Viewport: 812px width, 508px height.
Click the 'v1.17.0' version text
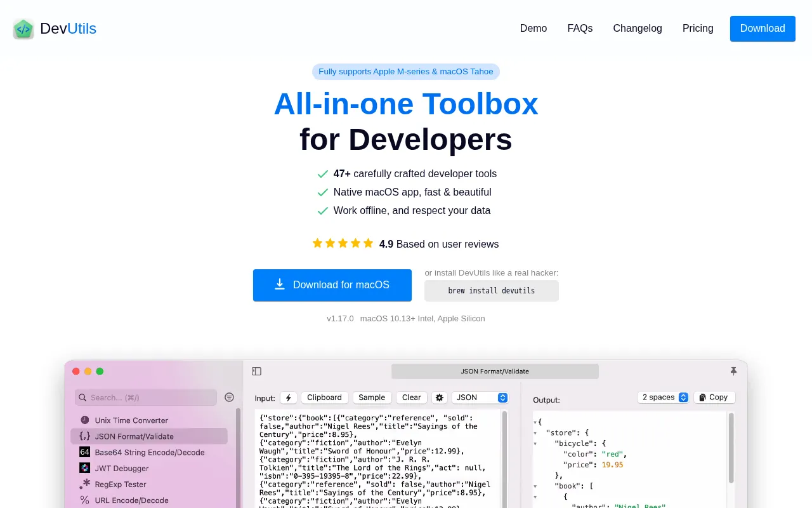pos(340,319)
